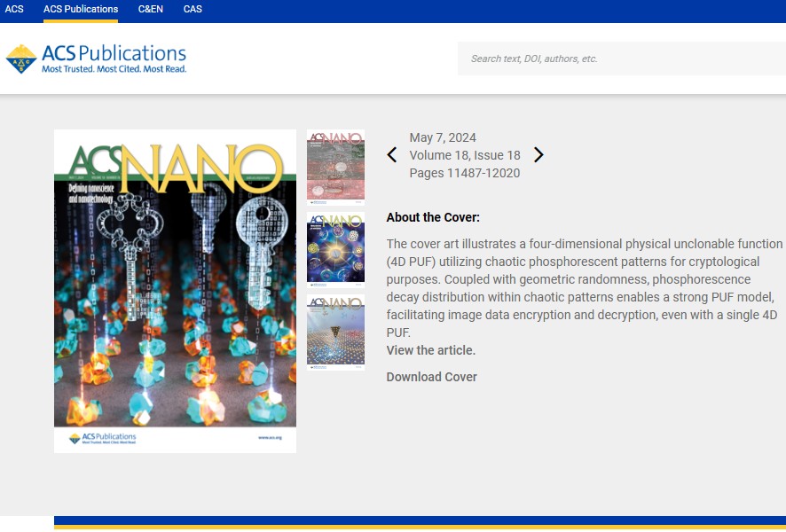Open the ACS tab in top bar
This screenshot has width=786, height=532.
pos(14,9)
